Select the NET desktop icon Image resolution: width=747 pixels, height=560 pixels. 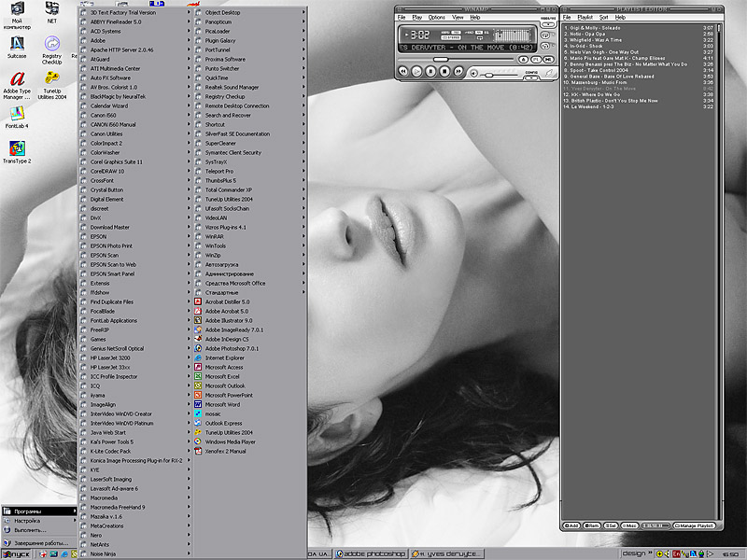coord(52,12)
